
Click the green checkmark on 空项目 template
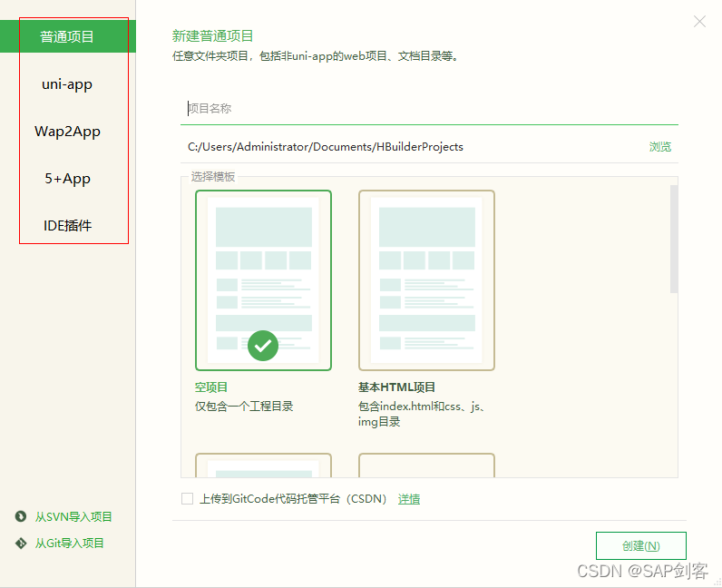[x=263, y=346]
